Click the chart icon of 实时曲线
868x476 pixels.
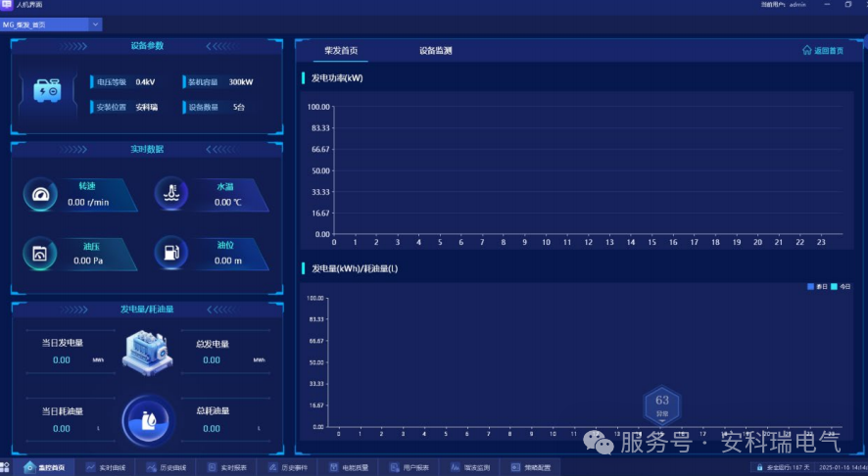click(x=90, y=468)
